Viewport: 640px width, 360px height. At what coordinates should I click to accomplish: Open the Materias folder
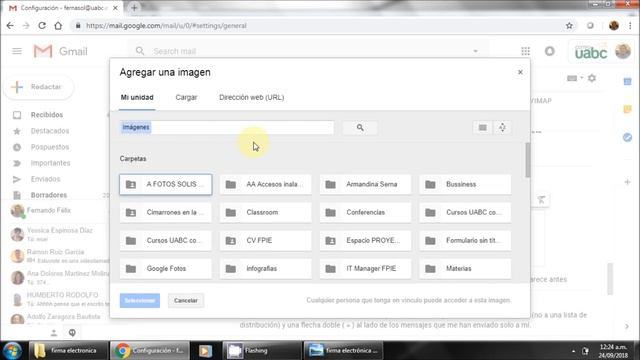[465, 269]
